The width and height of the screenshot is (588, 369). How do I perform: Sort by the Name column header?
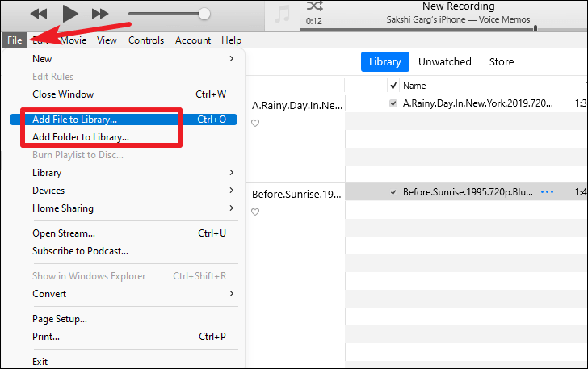414,86
